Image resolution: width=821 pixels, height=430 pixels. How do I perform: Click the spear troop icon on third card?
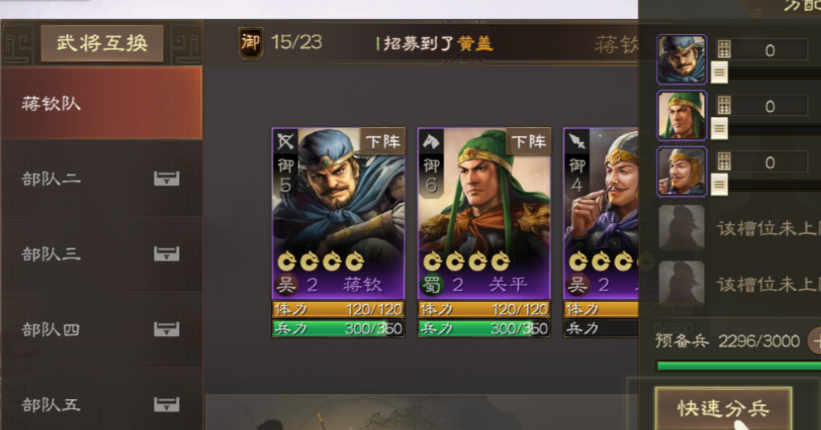tap(577, 141)
